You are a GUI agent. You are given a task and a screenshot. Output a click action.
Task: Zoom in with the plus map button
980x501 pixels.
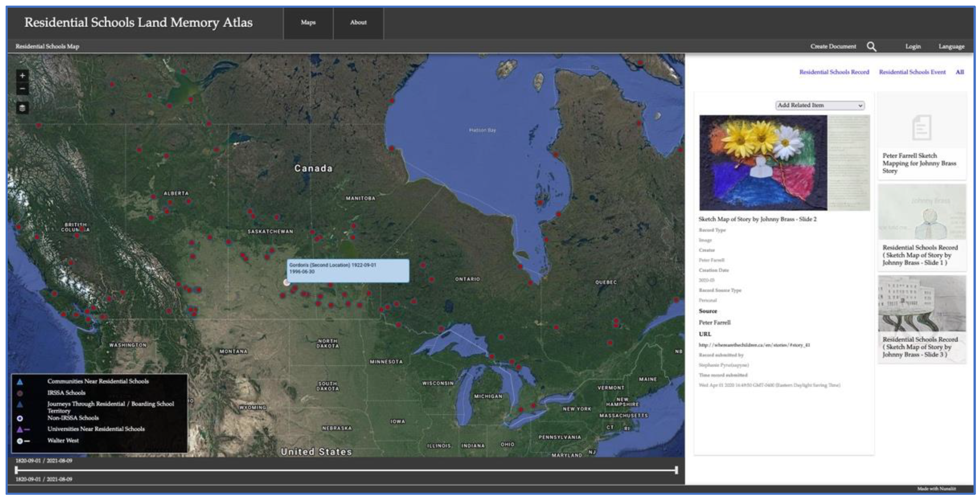point(23,75)
